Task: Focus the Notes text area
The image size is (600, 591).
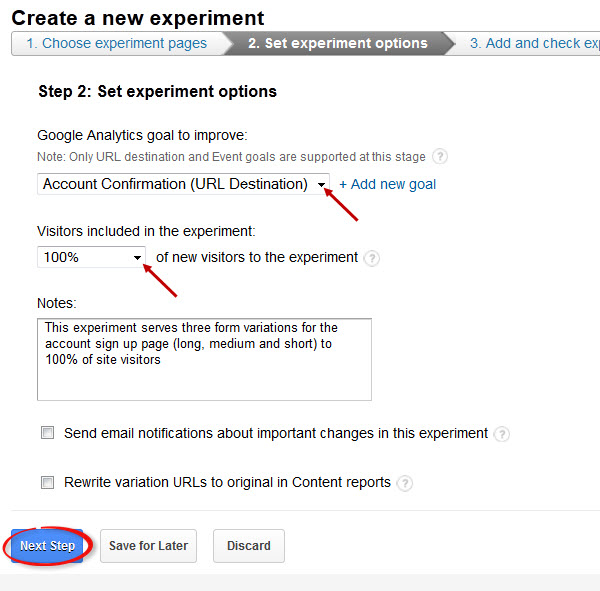Action: pyautogui.click(x=204, y=359)
